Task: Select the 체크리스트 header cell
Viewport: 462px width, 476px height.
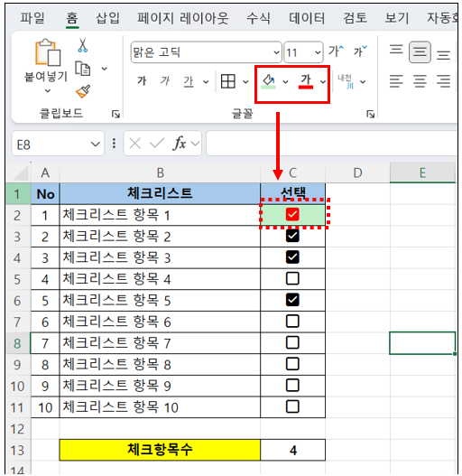Action: [160, 193]
